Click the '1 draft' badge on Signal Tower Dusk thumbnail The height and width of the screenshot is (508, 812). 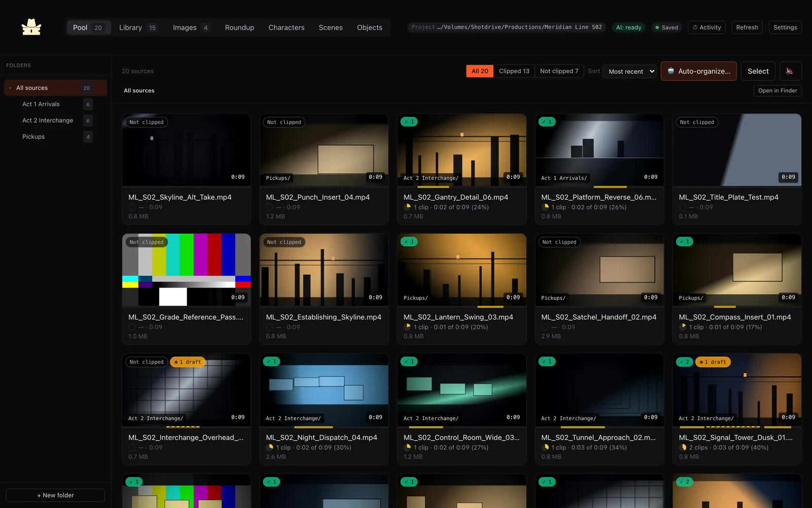click(713, 362)
